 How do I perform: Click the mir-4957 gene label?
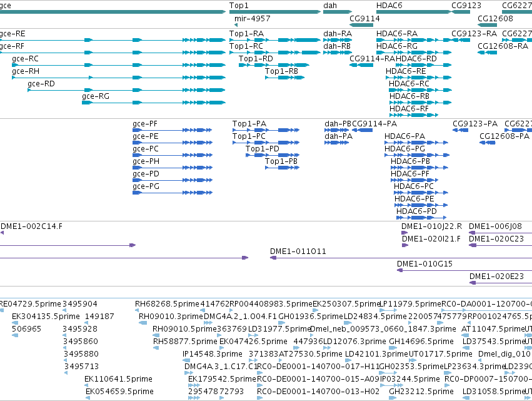coord(252,18)
